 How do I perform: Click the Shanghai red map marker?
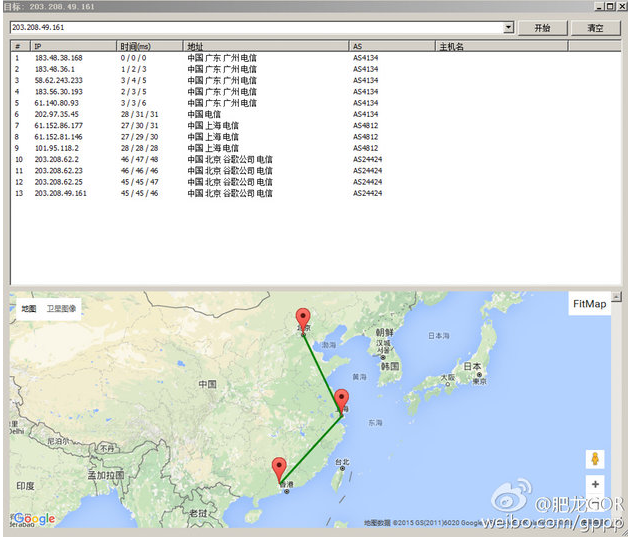342,401
